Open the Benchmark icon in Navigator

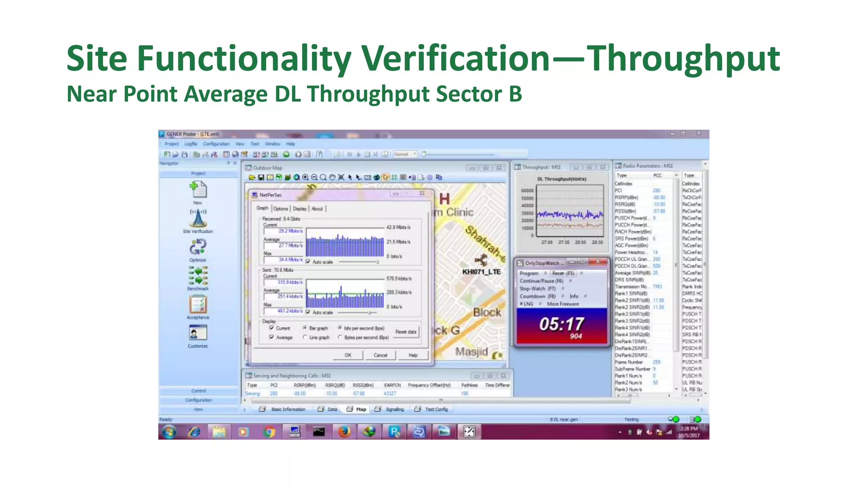point(198,275)
